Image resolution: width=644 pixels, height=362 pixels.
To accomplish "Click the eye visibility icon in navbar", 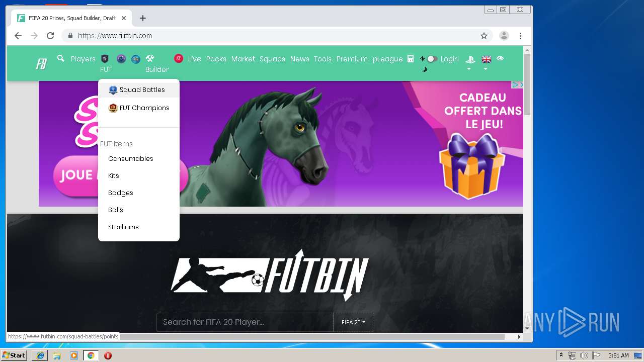I will pos(500,58).
